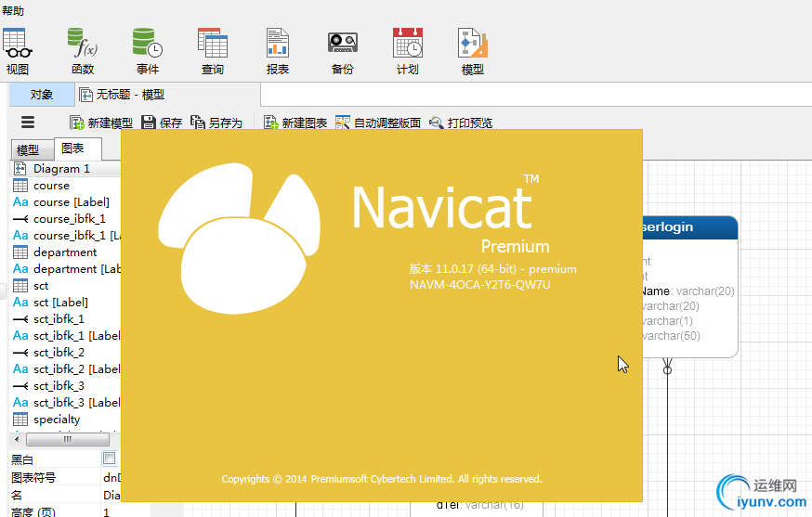This screenshot has width=812, height=517.
Task: Open the 计划 (Schedule) toolbar icon
Action: tap(408, 51)
